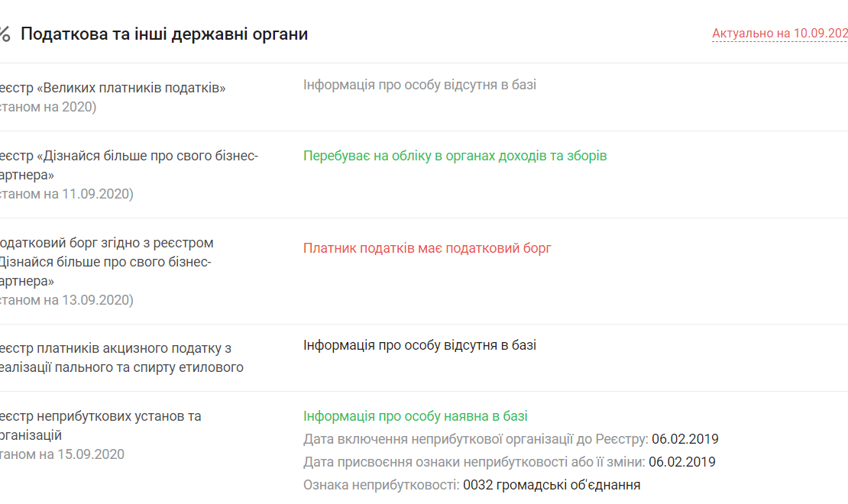This screenshot has height=504, width=848.
Task: Click registry inclusion date 06.02.2019
Action: (x=685, y=439)
